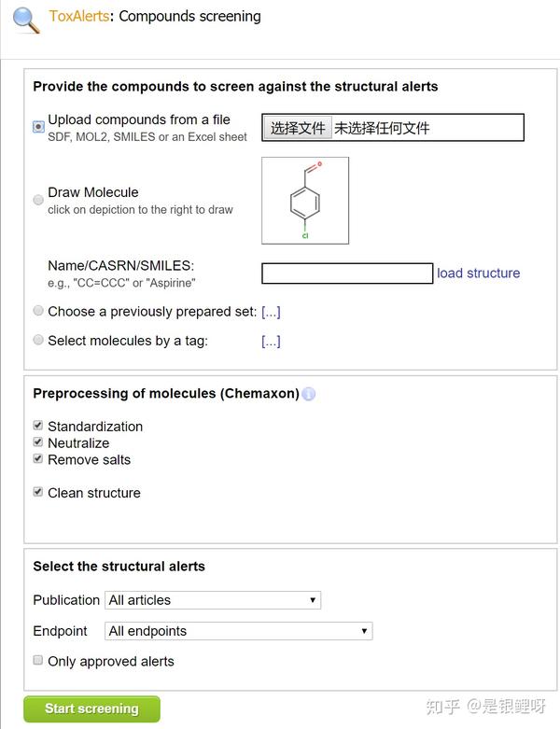Image resolution: width=560 pixels, height=729 pixels.
Task: Select the Draw Molecule radio button
Action: pyautogui.click(x=38, y=200)
